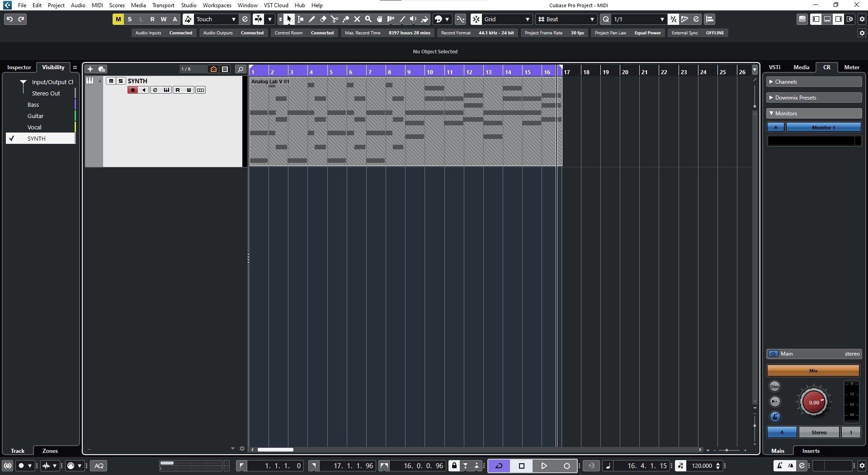Open the MIDI menu
868x475 pixels.
pyautogui.click(x=97, y=5)
